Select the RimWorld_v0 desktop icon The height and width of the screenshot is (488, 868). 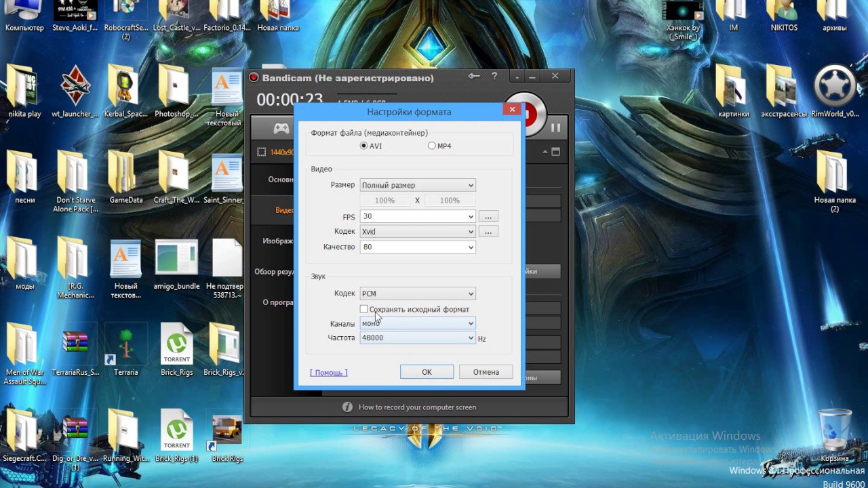pyautogui.click(x=835, y=91)
